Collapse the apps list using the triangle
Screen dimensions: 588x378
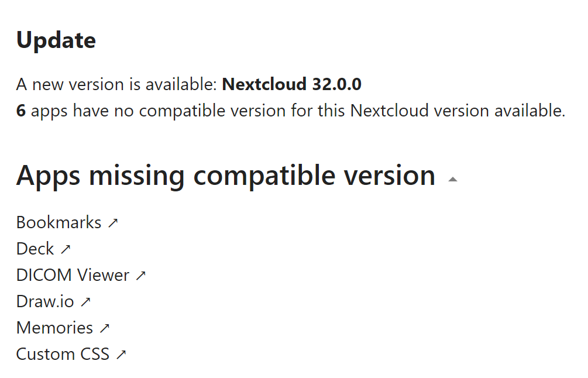pyautogui.click(x=452, y=180)
